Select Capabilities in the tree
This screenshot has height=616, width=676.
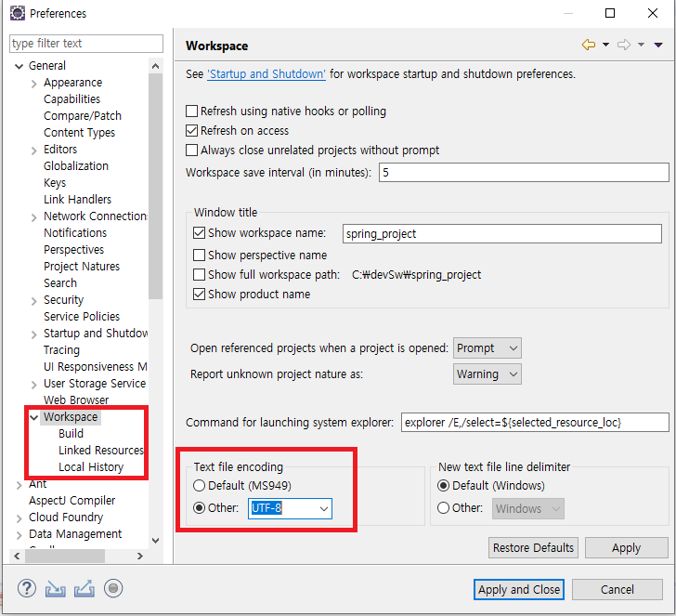[72, 98]
